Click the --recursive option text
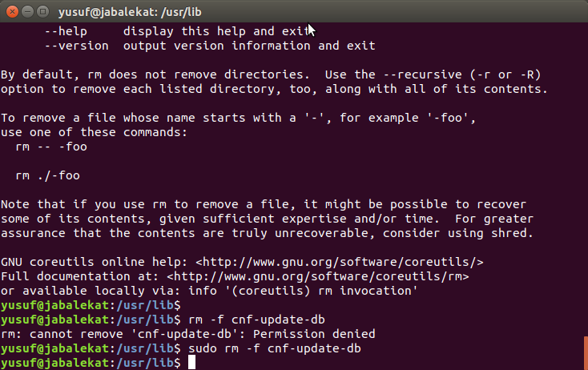This screenshot has height=370, width=588. 423,74
